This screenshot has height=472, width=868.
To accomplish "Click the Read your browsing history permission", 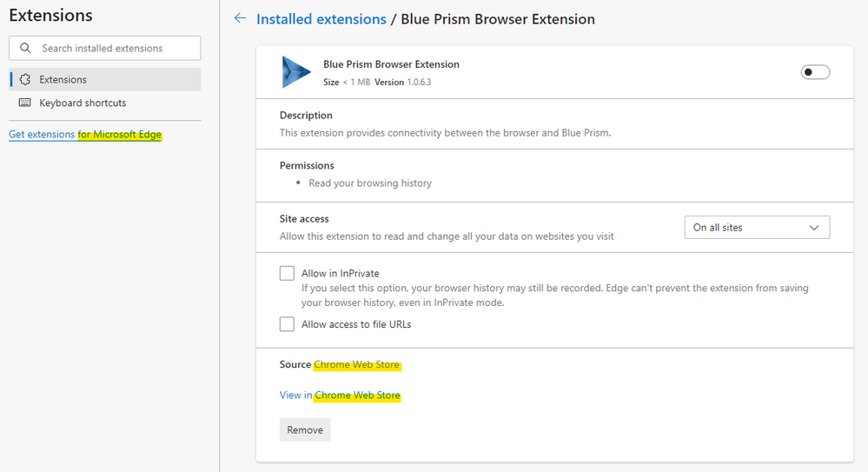I will click(x=370, y=183).
